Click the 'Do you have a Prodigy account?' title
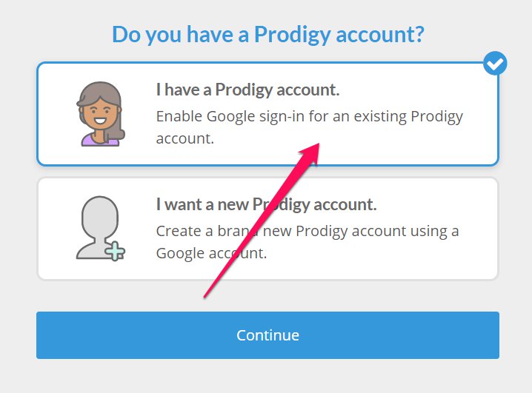The height and width of the screenshot is (393, 532). (268, 35)
